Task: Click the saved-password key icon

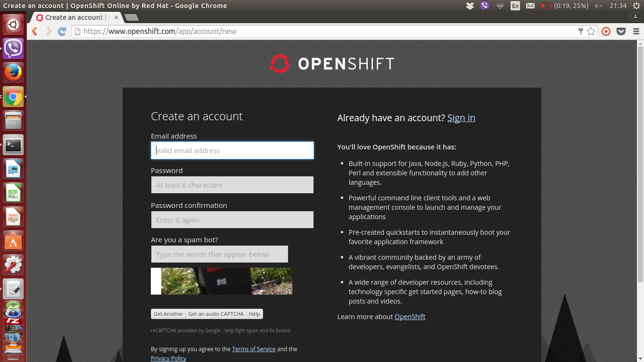Action: (x=581, y=31)
